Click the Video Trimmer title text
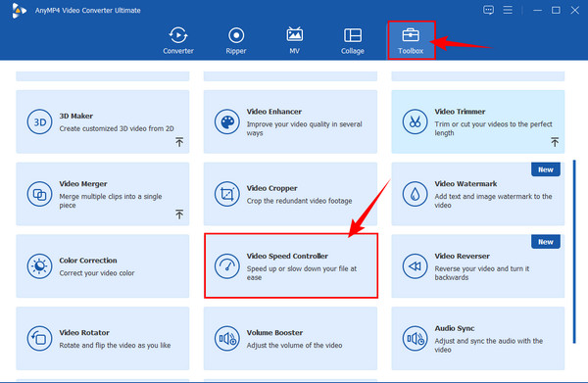This screenshot has height=383, width=588. tap(460, 112)
